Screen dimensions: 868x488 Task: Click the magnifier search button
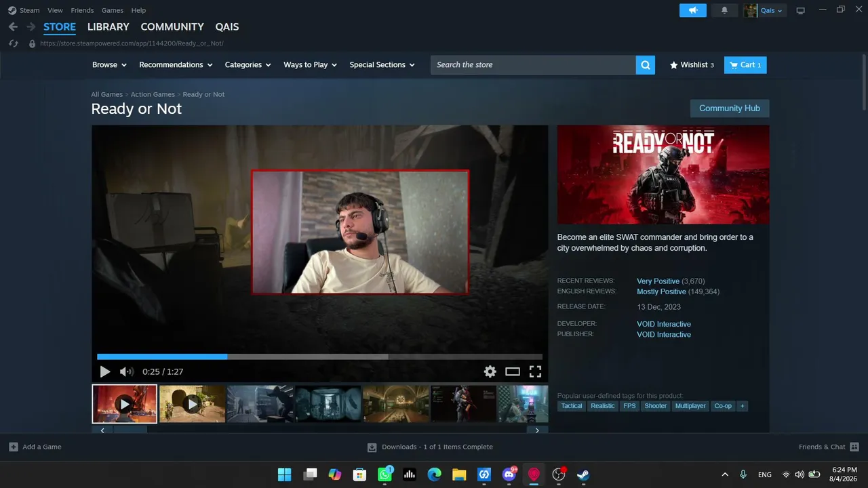coord(646,65)
